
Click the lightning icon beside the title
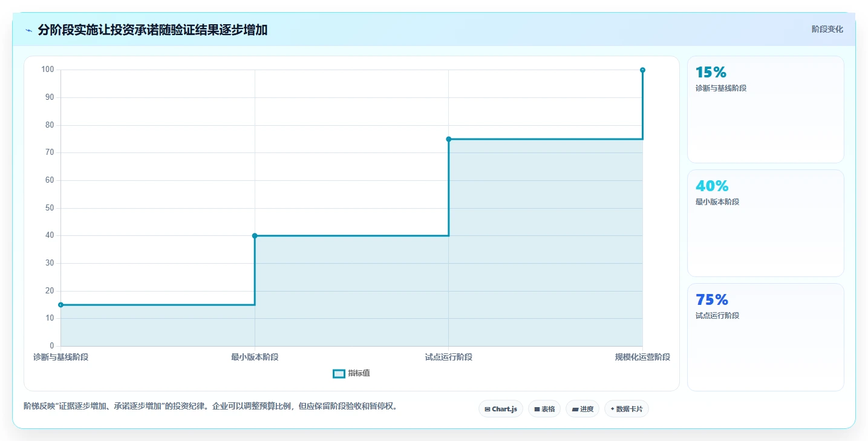click(29, 30)
